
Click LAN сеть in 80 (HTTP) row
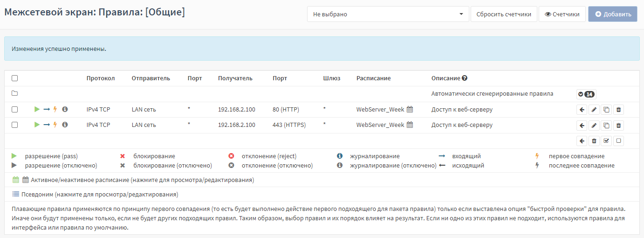[x=144, y=110]
